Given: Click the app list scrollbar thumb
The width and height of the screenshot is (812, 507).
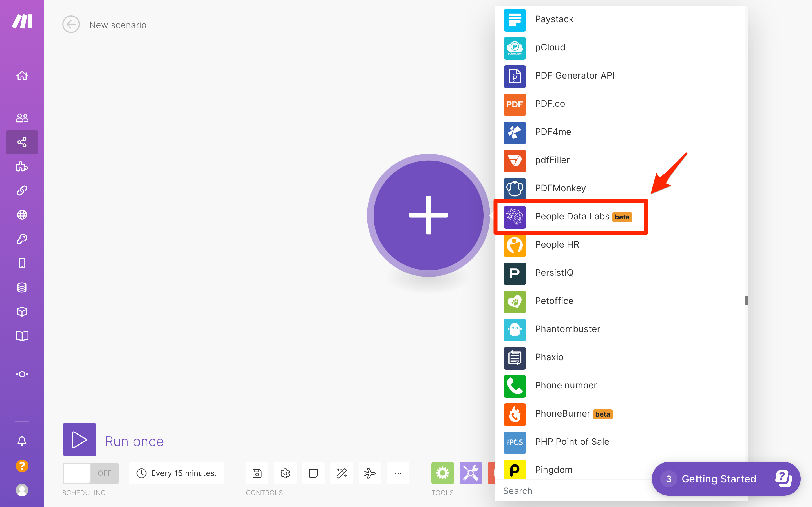Looking at the screenshot, I should (x=747, y=301).
